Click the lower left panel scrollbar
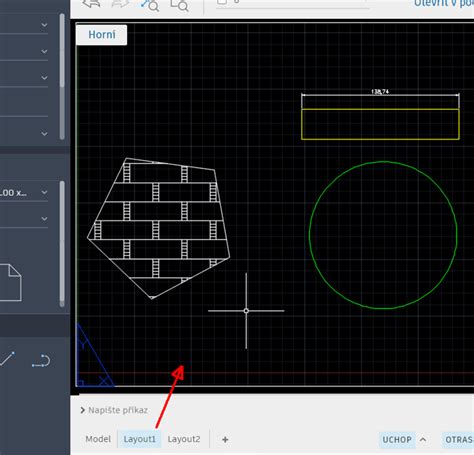 62,243
